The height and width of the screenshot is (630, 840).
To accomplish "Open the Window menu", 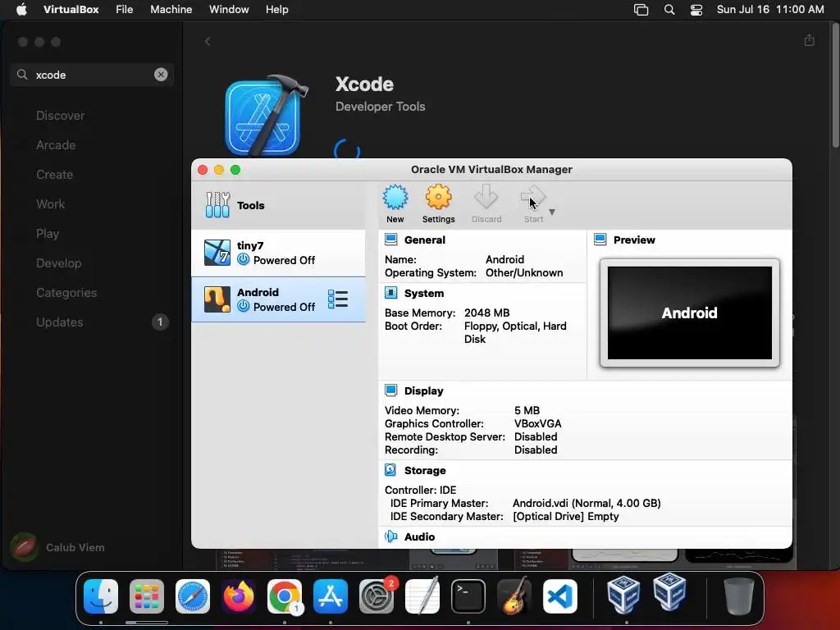I will pyautogui.click(x=229, y=10).
